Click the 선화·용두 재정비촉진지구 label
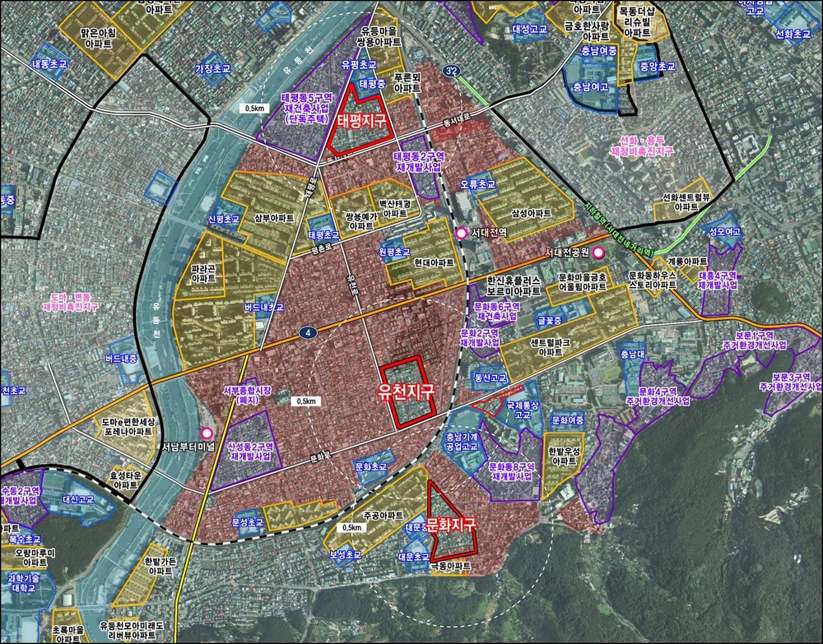Screen dimensions: 823x644 tap(643, 146)
